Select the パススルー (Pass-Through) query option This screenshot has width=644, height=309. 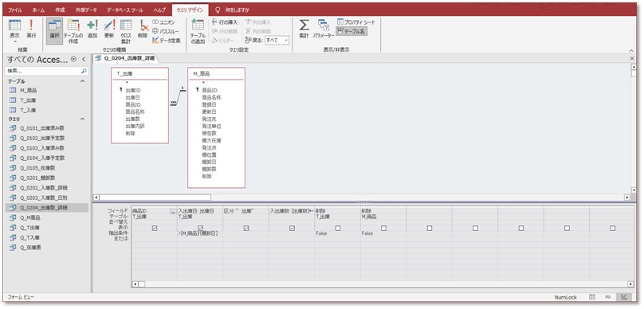[x=166, y=31]
